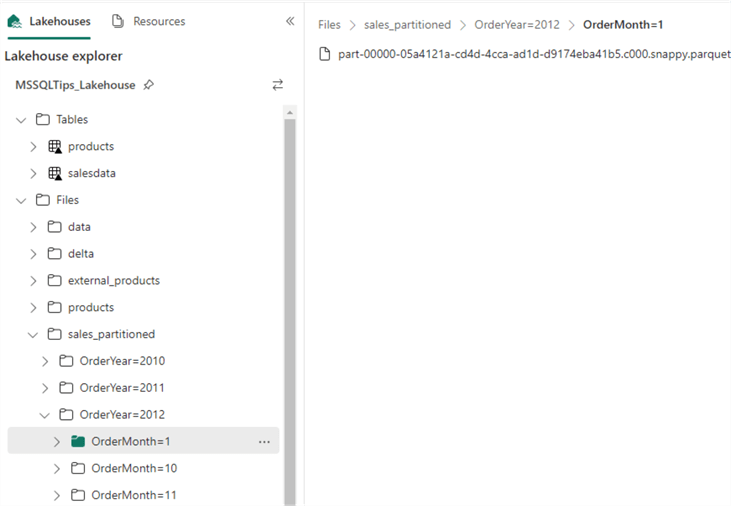Click the products table icon
This screenshot has width=731, height=506.
pos(55,147)
